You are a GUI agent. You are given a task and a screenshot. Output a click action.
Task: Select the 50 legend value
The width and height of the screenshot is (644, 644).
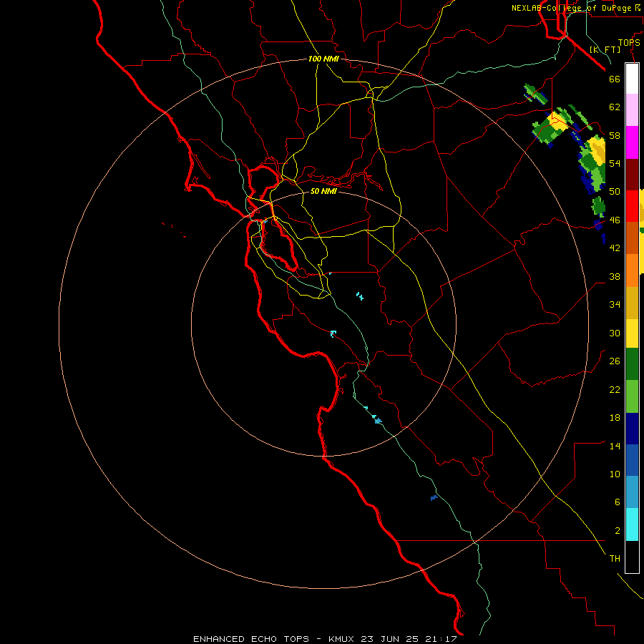[x=615, y=192]
